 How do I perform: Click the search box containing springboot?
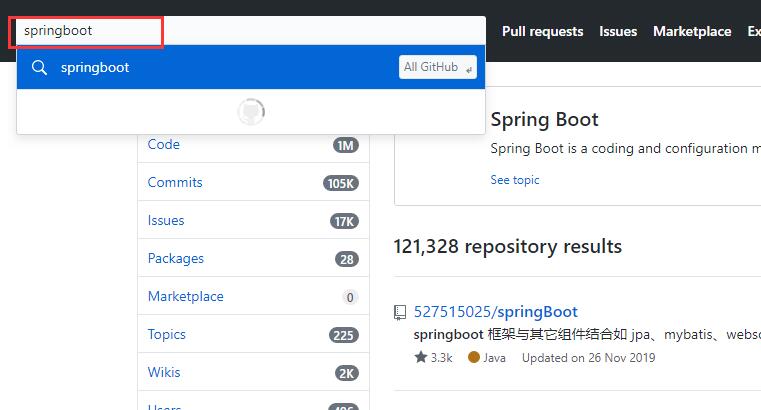tap(251, 31)
